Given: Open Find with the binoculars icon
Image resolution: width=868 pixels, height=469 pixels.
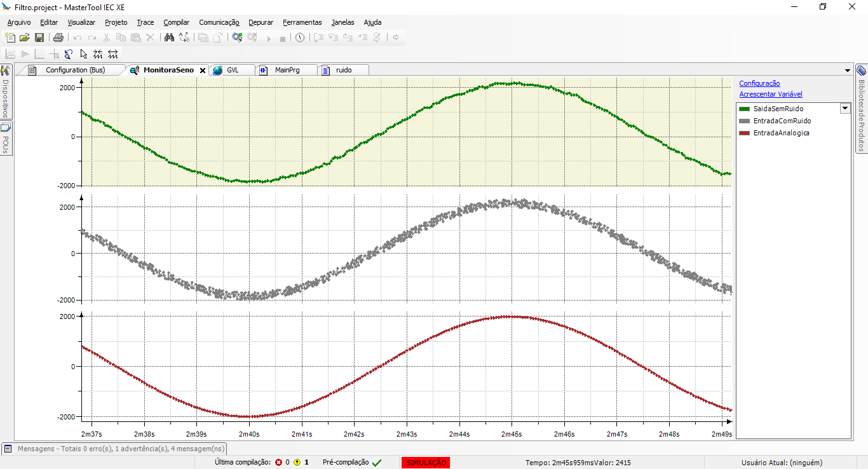Looking at the screenshot, I should coord(169,37).
